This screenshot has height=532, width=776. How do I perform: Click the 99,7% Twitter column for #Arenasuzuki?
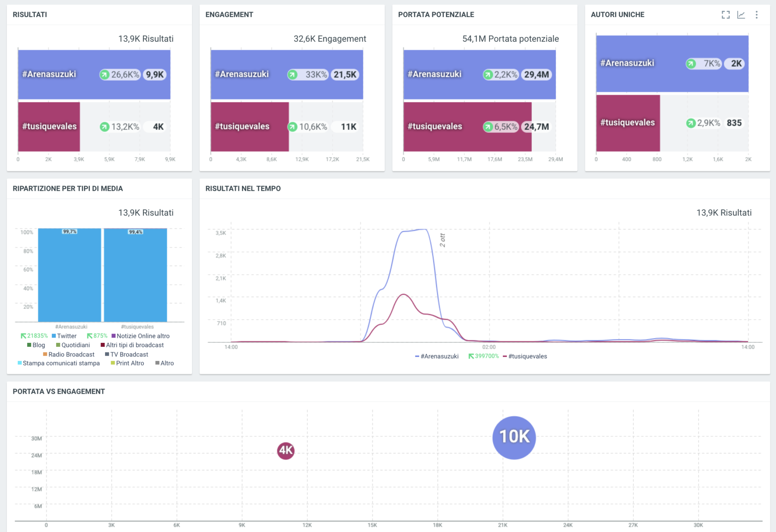(x=70, y=275)
